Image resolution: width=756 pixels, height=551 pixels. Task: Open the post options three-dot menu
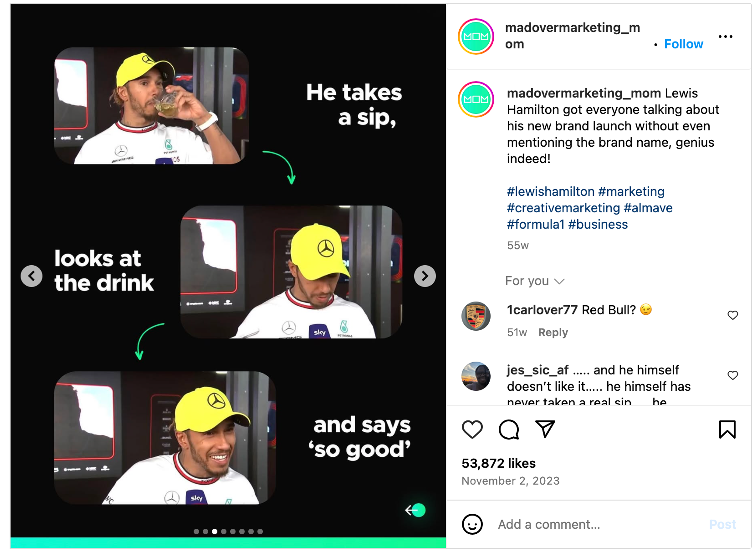pyautogui.click(x=726, y=37)
